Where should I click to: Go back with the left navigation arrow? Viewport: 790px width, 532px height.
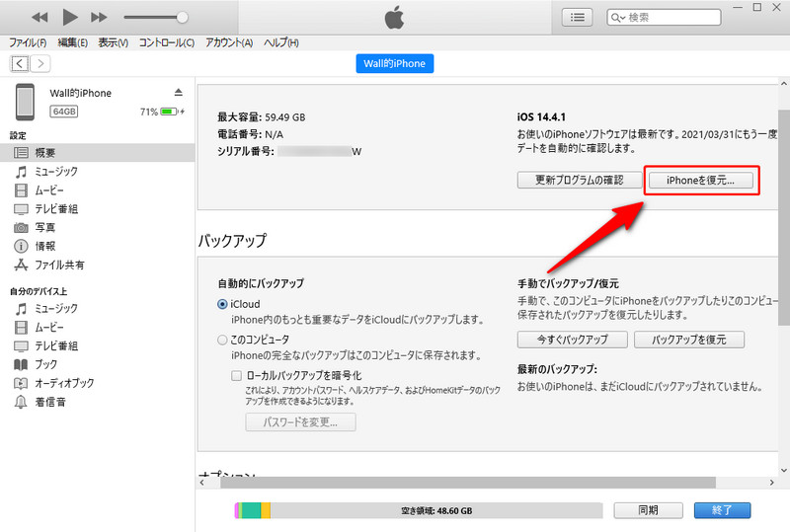[x=19, y=63]
